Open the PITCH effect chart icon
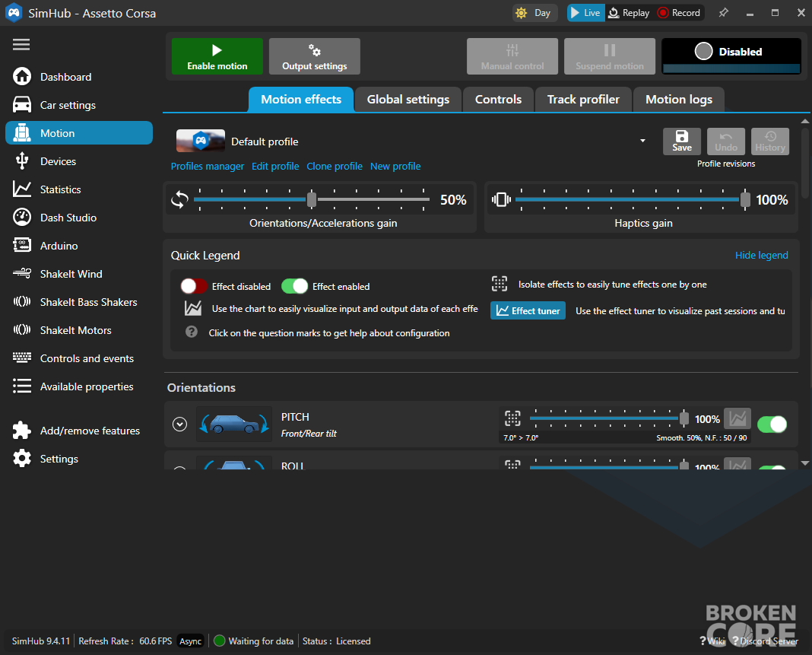Screen dimensions: 812x655 click(737, 418)
